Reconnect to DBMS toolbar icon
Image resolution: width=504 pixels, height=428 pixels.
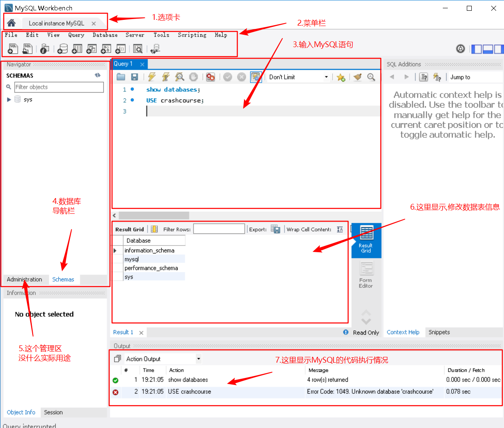point(155,49)
